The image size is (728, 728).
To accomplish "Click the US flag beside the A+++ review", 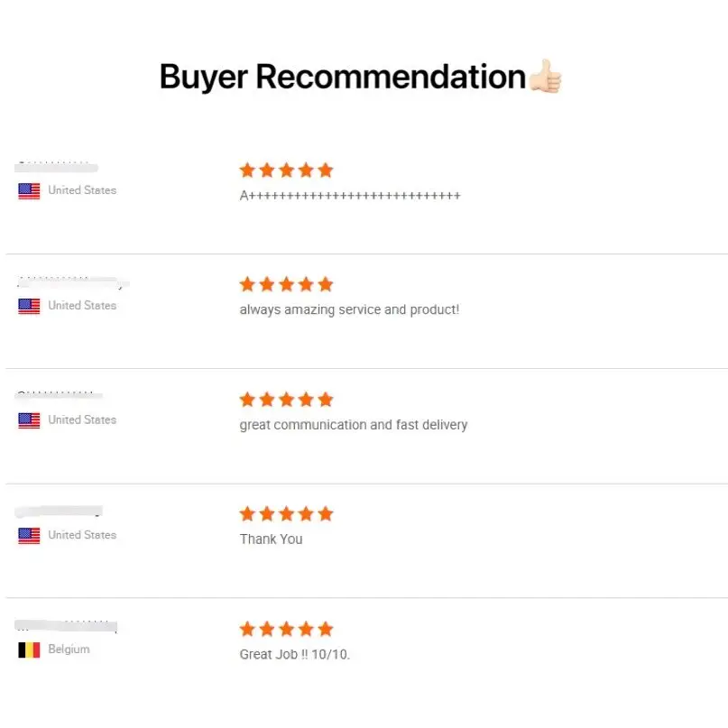I will click(x=29, y=190).
